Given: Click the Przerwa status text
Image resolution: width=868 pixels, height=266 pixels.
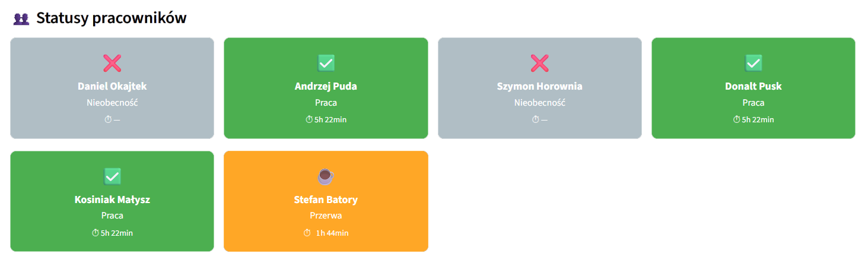Looking at the screenshot, I should [x=326, y=216].
